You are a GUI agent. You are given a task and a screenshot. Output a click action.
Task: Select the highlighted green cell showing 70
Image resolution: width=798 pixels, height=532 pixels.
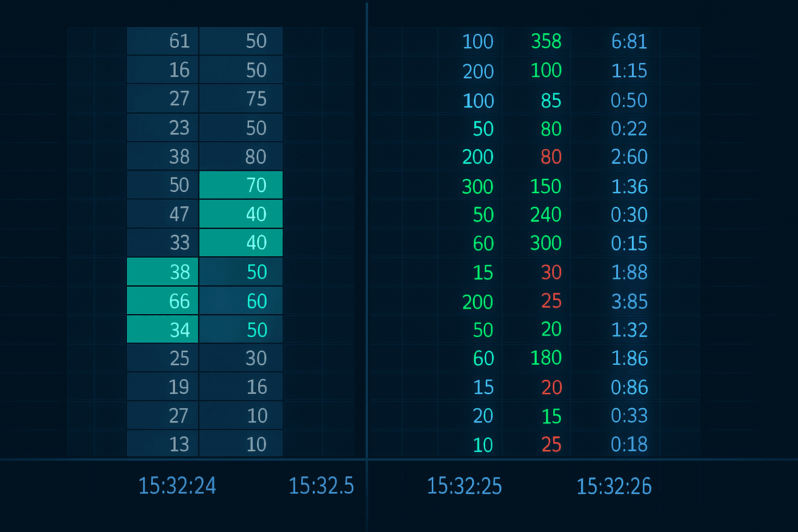241,185
